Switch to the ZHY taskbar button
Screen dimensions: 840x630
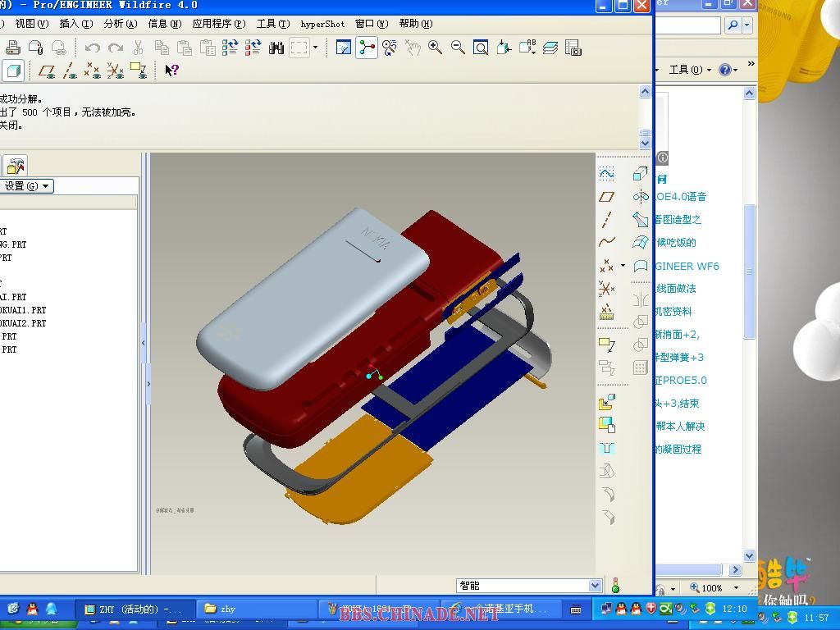pos(135,609)
